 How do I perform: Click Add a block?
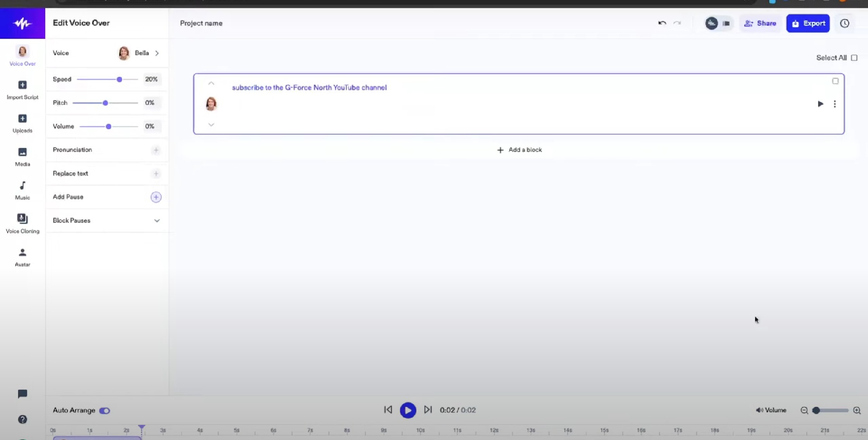click(519, 150)
